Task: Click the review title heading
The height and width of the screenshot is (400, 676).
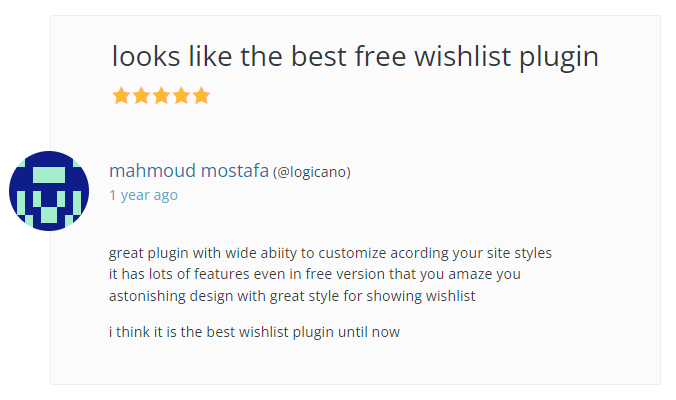Action: (355, 57)
